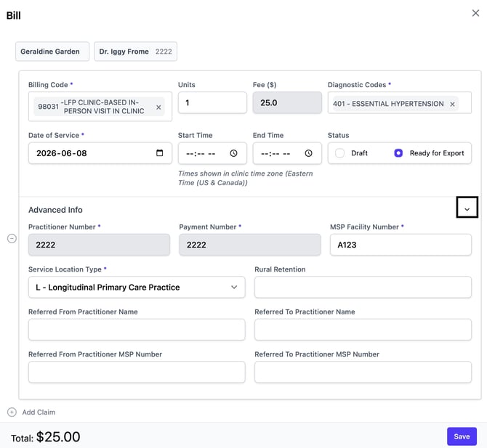Click the Dr. Iggy Frome practitioner tag
The height and width of the screenshot is (448, 487).
[135, 52]
